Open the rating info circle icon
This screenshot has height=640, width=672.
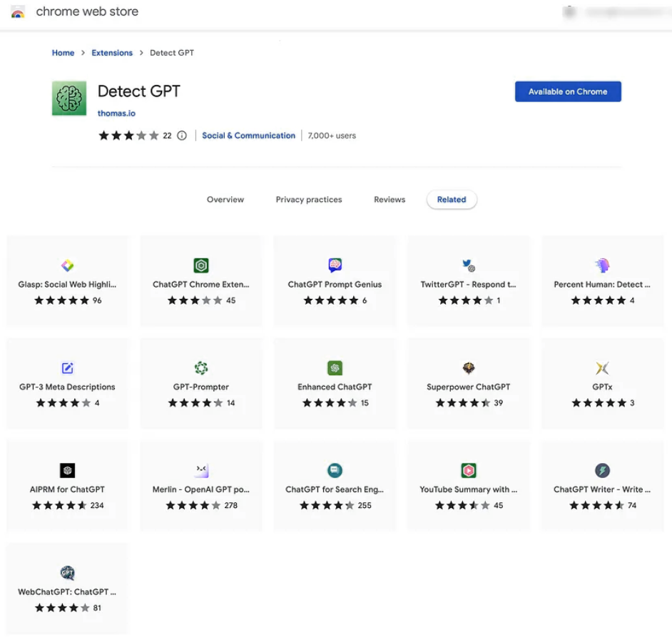pyautogui.click(x=182, y=136)
